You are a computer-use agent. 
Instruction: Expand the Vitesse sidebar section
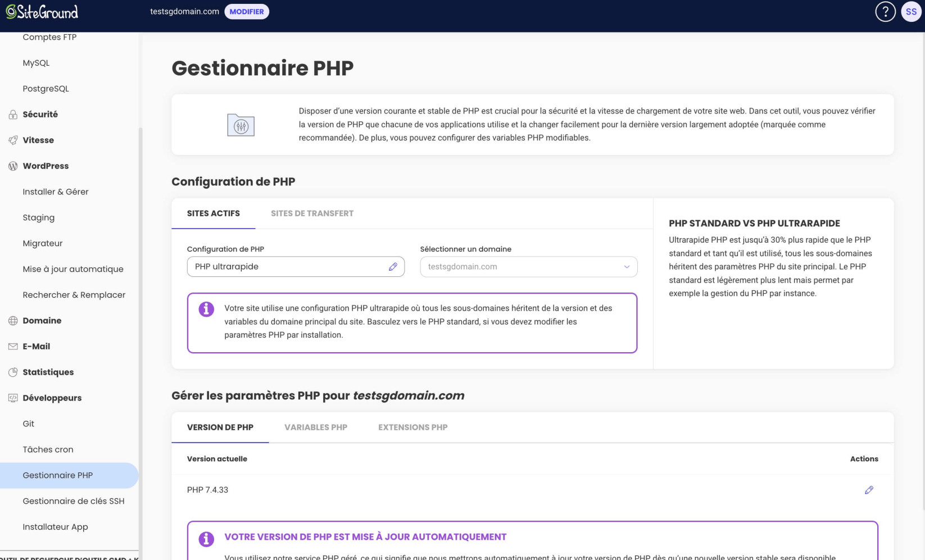tap(38, 140)
